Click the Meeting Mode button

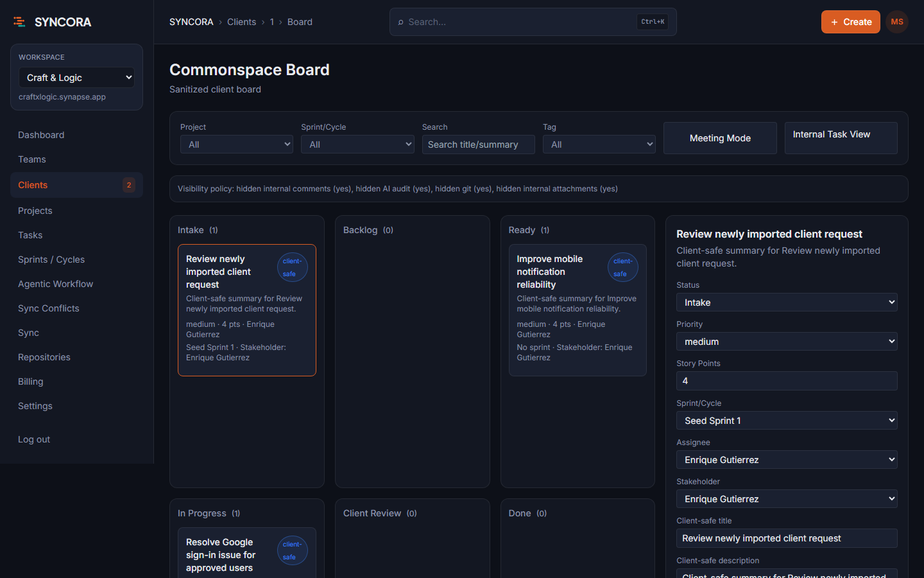tap(720, 138)
